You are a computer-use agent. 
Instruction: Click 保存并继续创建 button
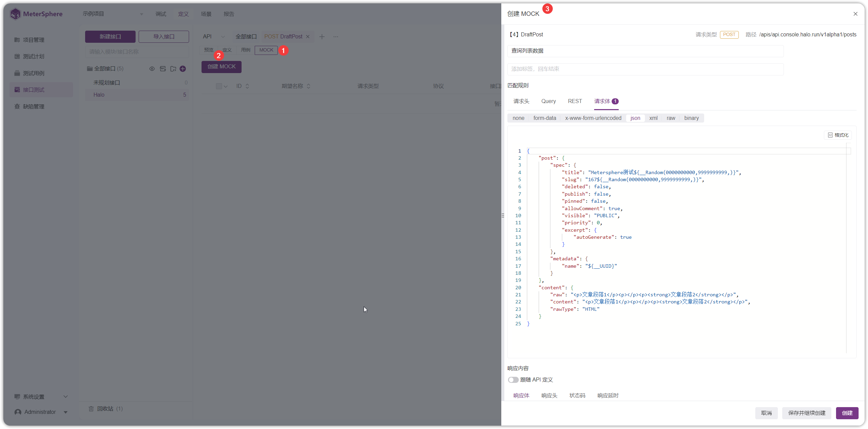pos(807,413)
